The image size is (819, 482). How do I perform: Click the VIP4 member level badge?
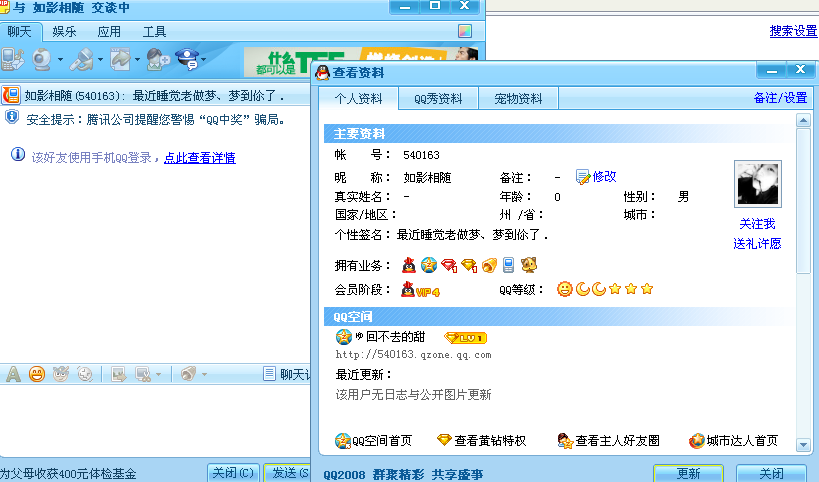click(x=420, y=290)
